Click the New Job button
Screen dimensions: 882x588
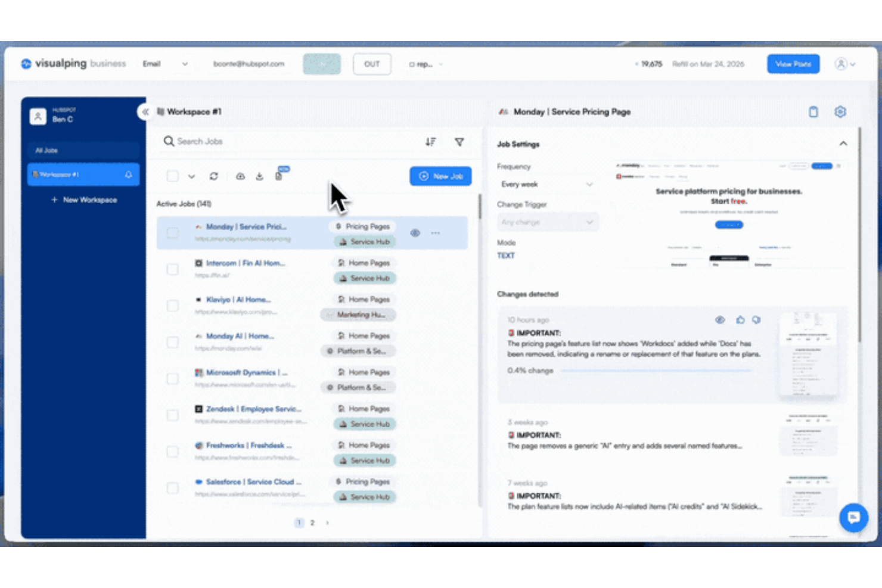pos(440,176)
